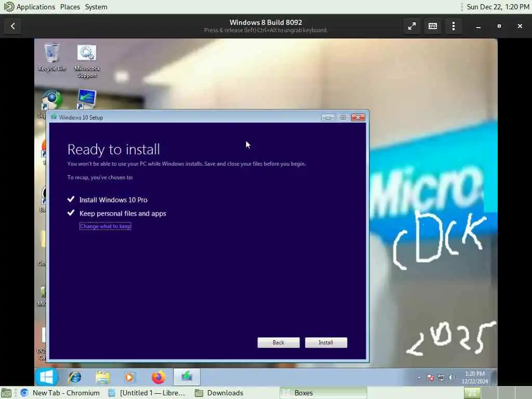Click the Action Center flag tray icon

[x=430, y=377]
